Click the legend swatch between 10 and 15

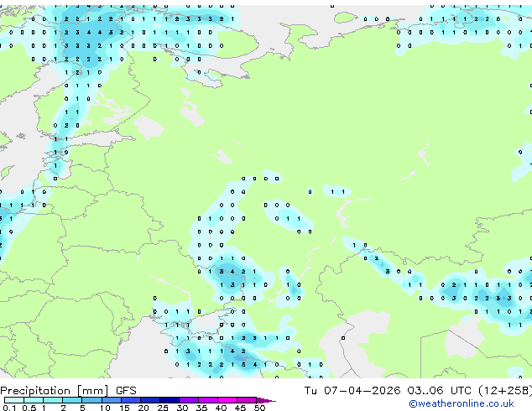tap(112, 400)
